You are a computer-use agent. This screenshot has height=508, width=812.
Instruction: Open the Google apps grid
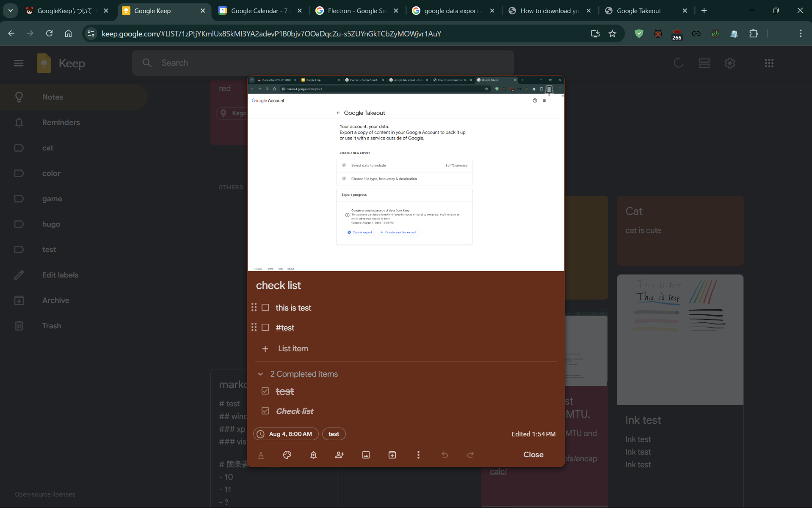[x=769, y=63]
